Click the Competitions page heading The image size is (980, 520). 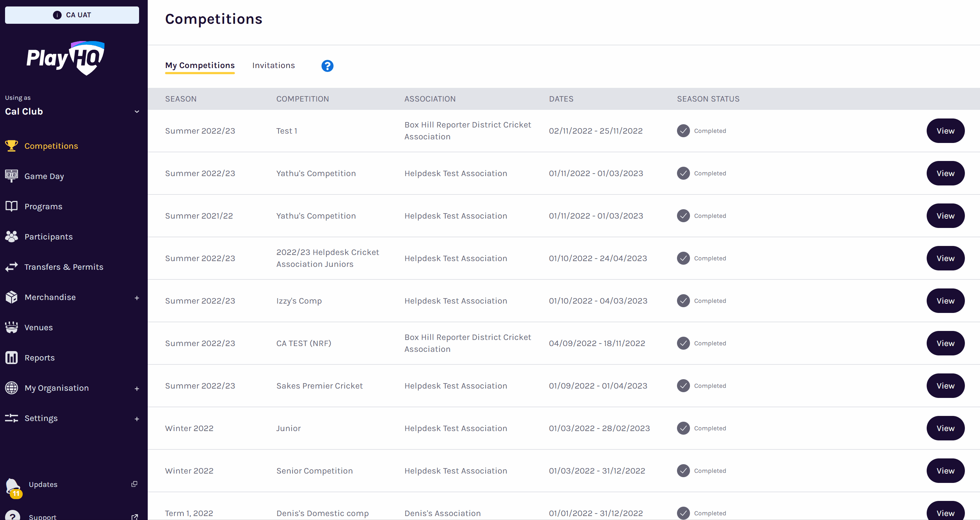[214, 19]
